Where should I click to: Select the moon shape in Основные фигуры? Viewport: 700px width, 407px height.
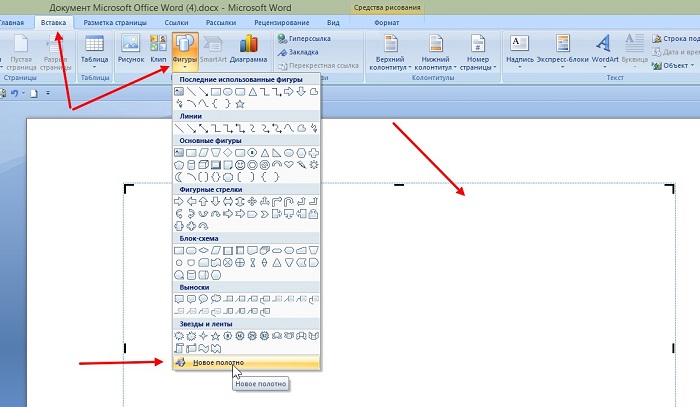pyautogui.click(x=179, y=177)
